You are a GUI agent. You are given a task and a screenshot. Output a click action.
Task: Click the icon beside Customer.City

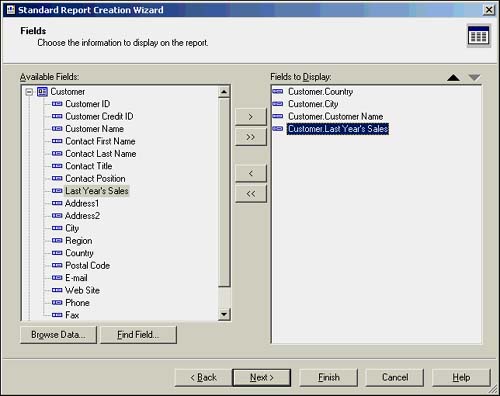[x=278, y=104]
